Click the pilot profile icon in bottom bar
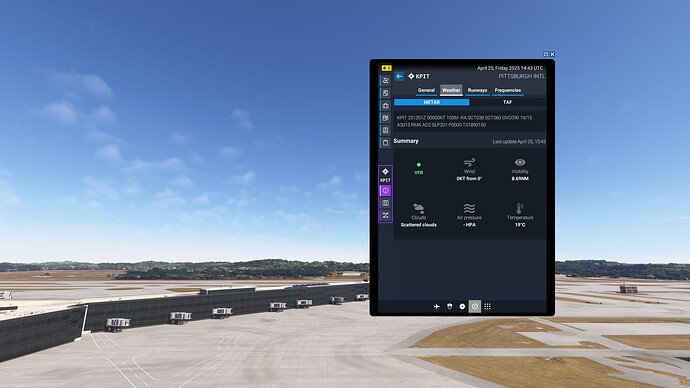The height and width of the screenshot is (388, 690). pyautogui.click(x=449, y=306)
